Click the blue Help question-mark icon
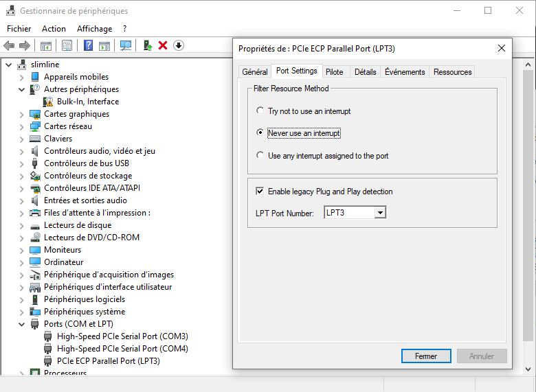536x392 pixels. pyautogui.click(x=88, y=45)
